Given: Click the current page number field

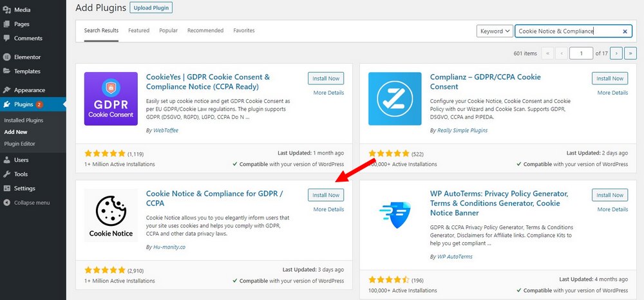Looking at the screenshot, I should (581, 53).
